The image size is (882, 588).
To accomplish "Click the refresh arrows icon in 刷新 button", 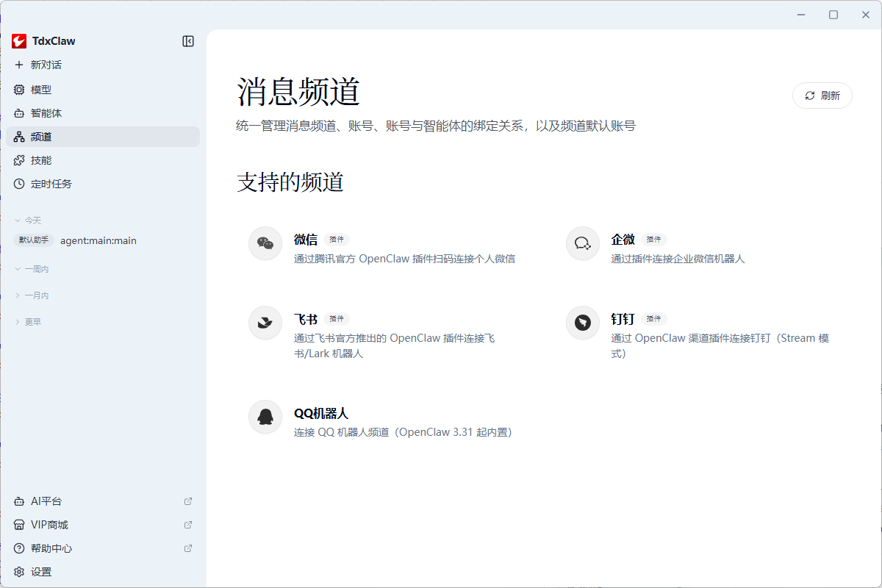I will [810, 96].
